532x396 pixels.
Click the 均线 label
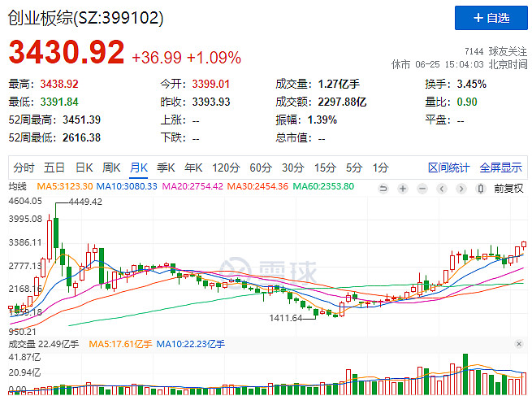pyautogui.click(x=17, y=186)
